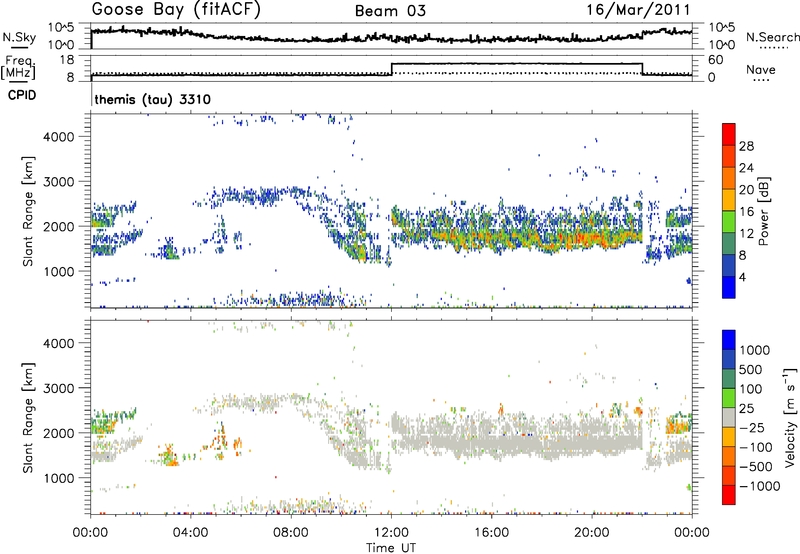Click the blue top segment of the Velocity color bar
The image size is (800, 554).
point(729,340)
